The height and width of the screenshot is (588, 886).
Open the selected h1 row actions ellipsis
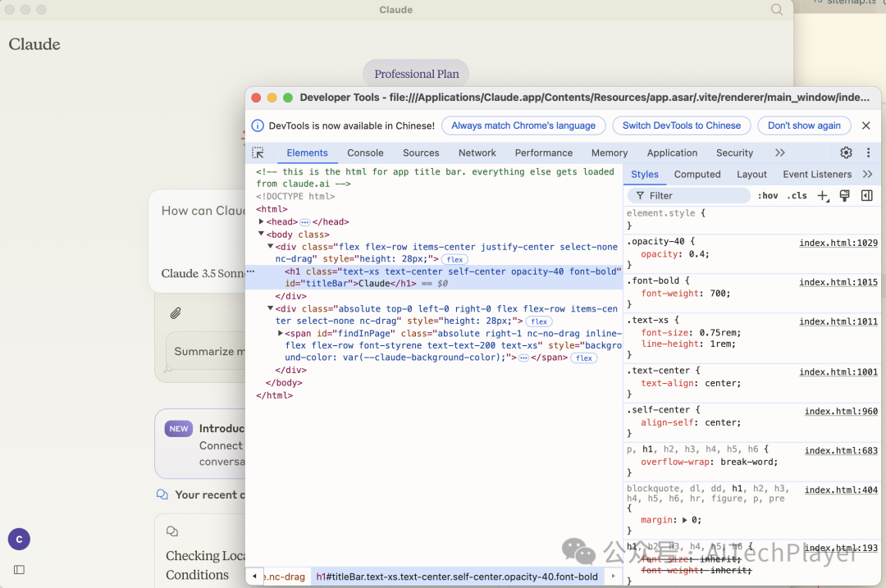pos(251,271)
